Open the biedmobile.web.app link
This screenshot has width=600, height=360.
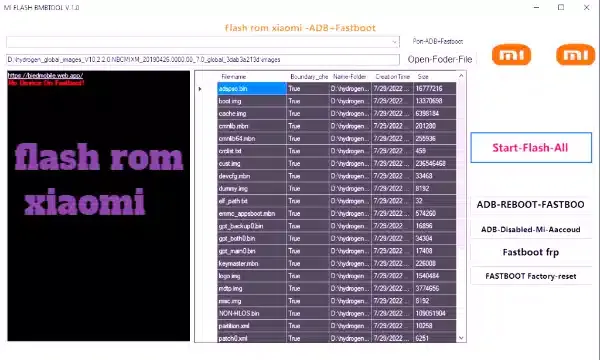point(46,75)
